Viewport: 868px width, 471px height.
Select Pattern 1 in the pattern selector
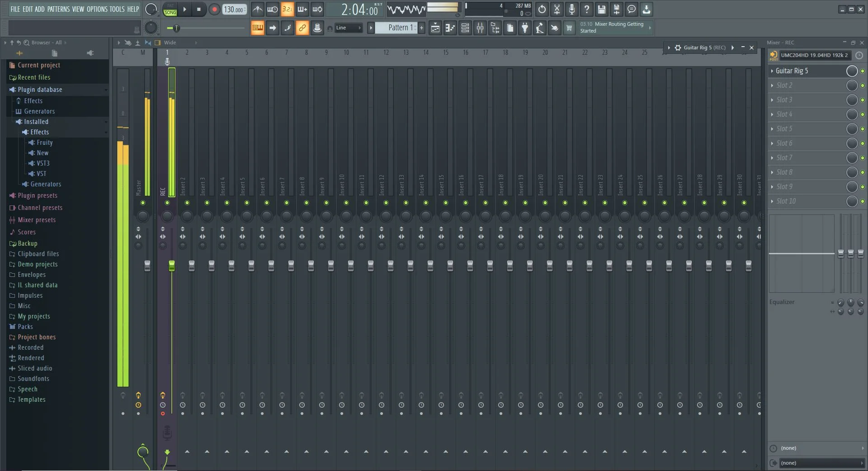pyautogui.click(x=399, y=28)
